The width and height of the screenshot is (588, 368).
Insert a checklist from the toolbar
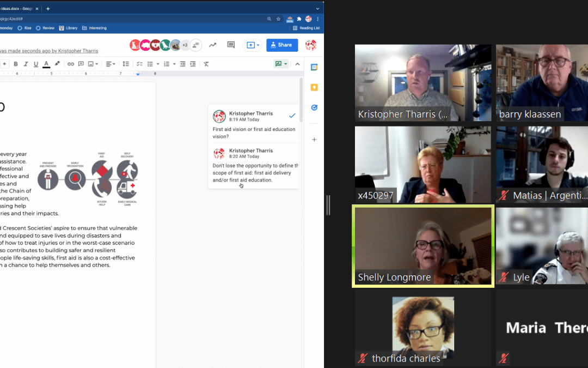(x=139, y=64)
